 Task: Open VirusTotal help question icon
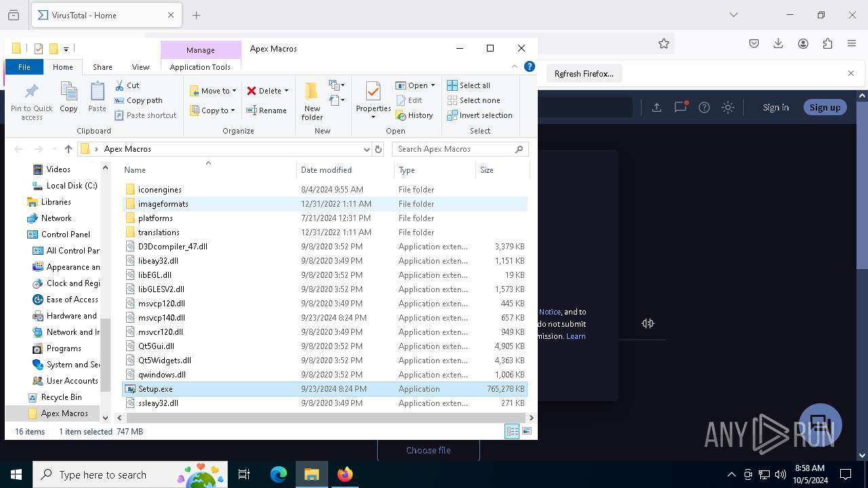click(x=704, y=107)
